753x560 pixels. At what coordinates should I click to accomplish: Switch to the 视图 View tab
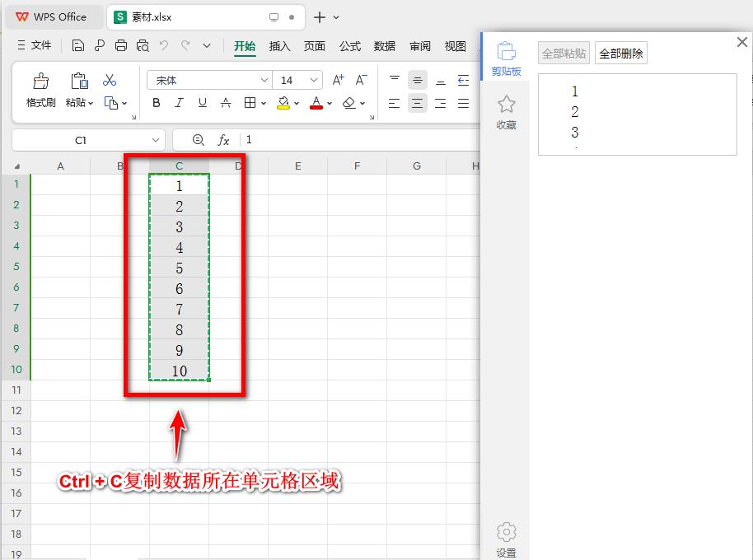pyautogui.click(x=456, y=46)
